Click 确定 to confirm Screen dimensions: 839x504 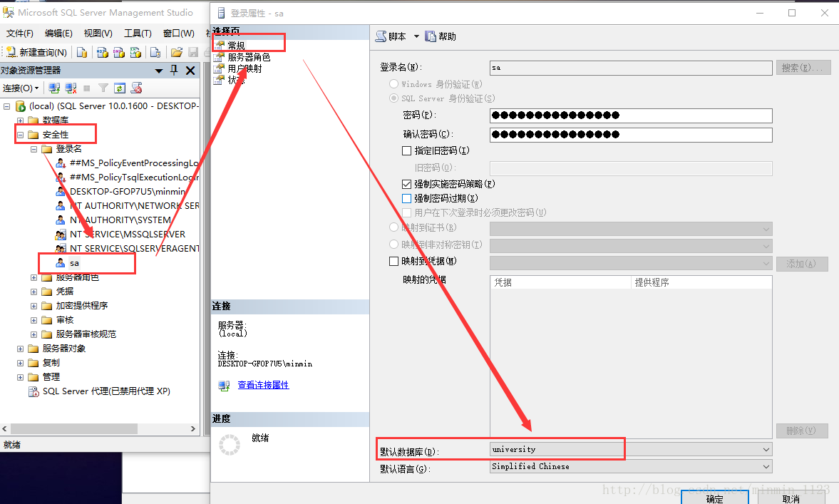tap(715, 497)
